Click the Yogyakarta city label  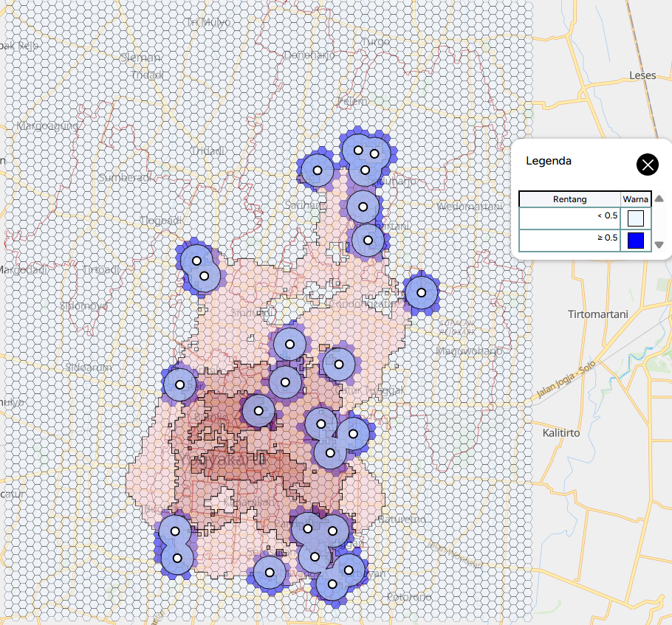tap(222, 460)
